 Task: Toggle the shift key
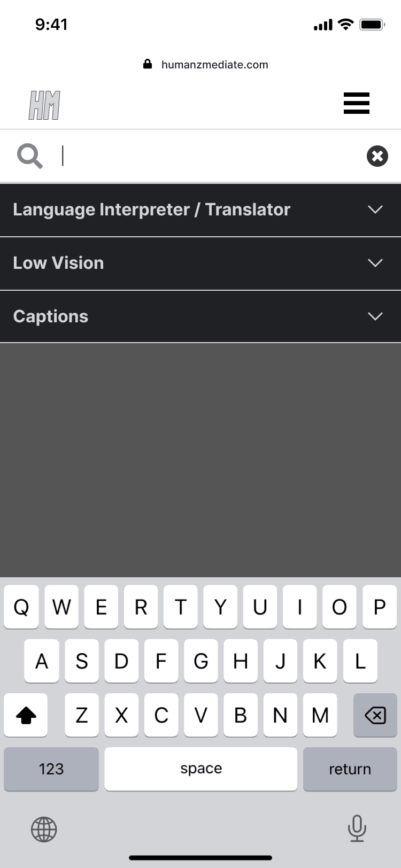tap(26, 715)
